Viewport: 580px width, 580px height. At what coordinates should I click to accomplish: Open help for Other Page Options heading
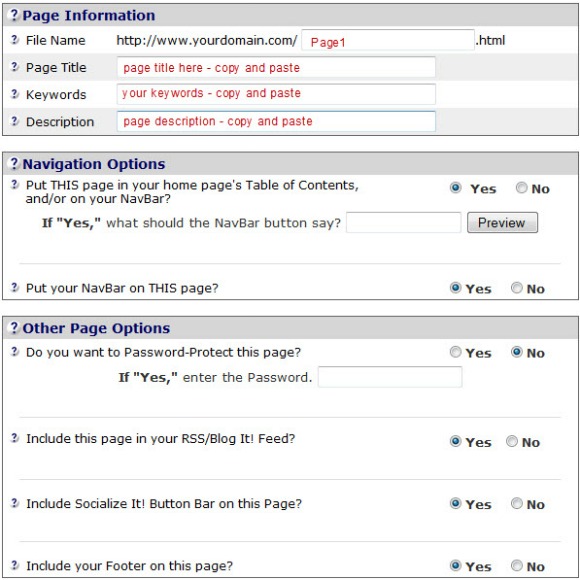click(x=14, y=327)
